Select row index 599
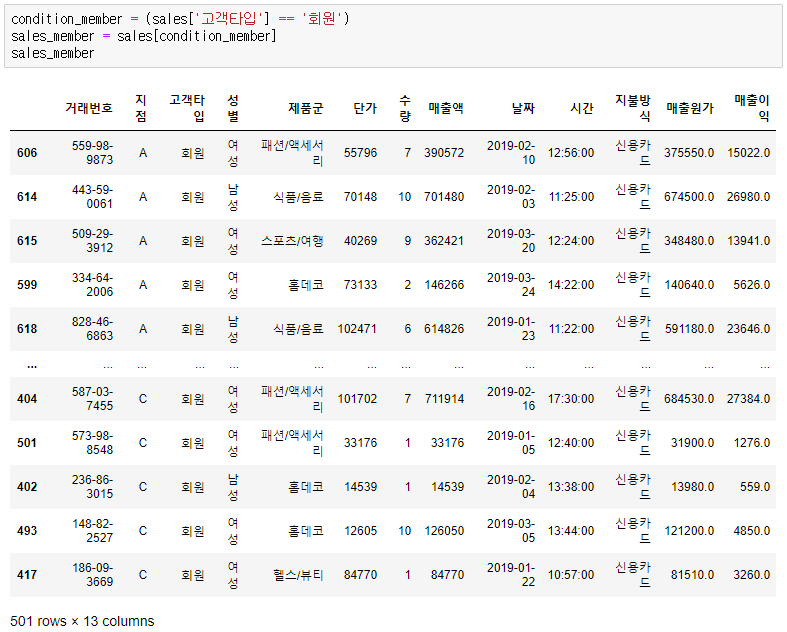Viewport: 787px width, 632px height. (x=27, y=285)
